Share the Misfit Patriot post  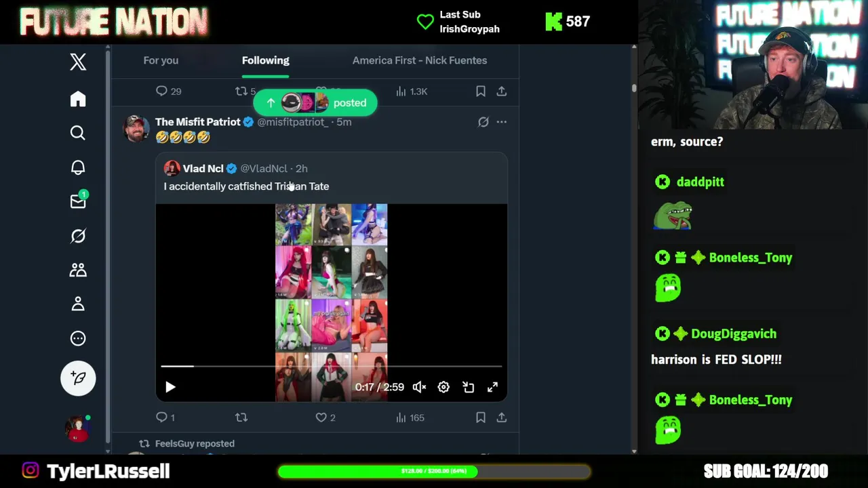pyautogui.click(x=502, y=418)
